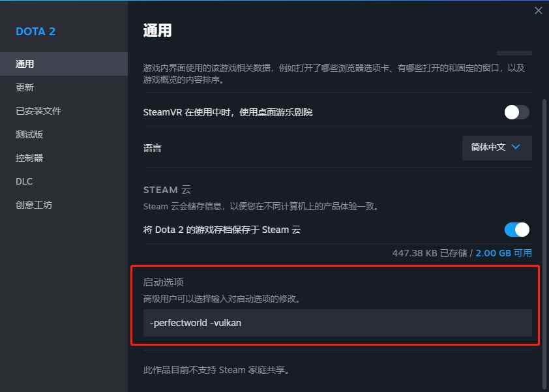Screen dimensions: 549x392
Task: Click the 此作品目前不支持 Steam 家庭共享 notice
Action: [216, 370]
